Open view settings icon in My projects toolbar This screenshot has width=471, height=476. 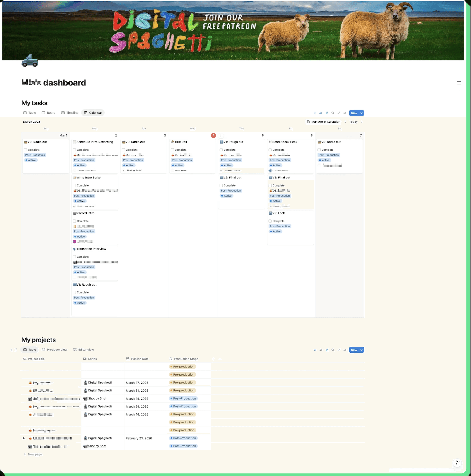coord(345,350)
